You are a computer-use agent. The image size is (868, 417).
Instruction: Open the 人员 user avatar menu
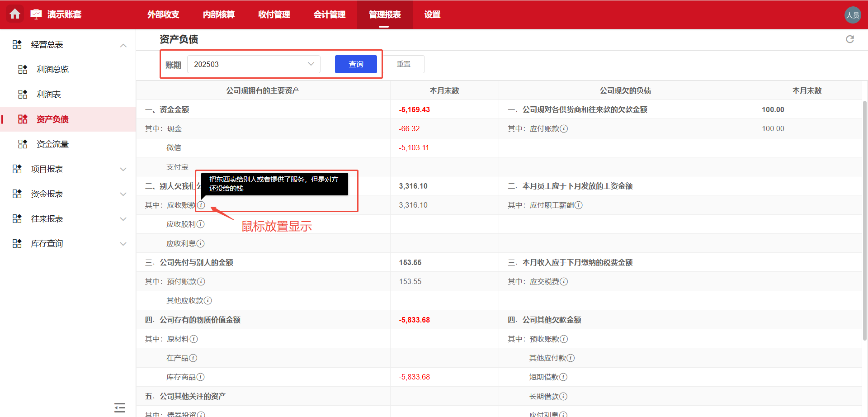pyautogui.click(x=853, y=14)
